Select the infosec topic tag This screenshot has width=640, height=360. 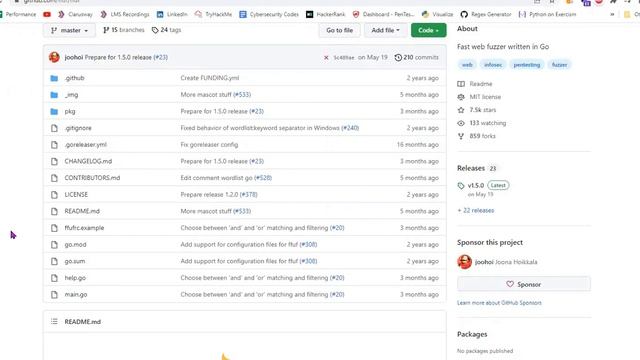pos(493,65)
